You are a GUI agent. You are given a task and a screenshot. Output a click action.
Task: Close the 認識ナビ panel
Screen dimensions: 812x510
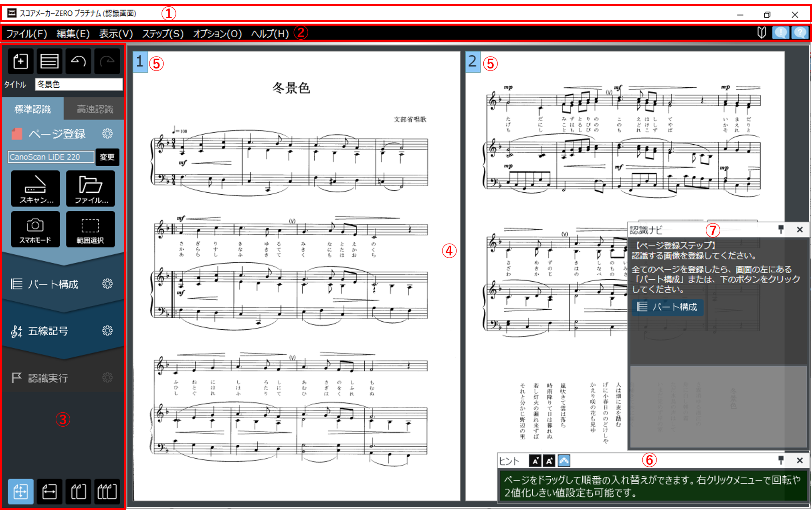pos(800,230)
